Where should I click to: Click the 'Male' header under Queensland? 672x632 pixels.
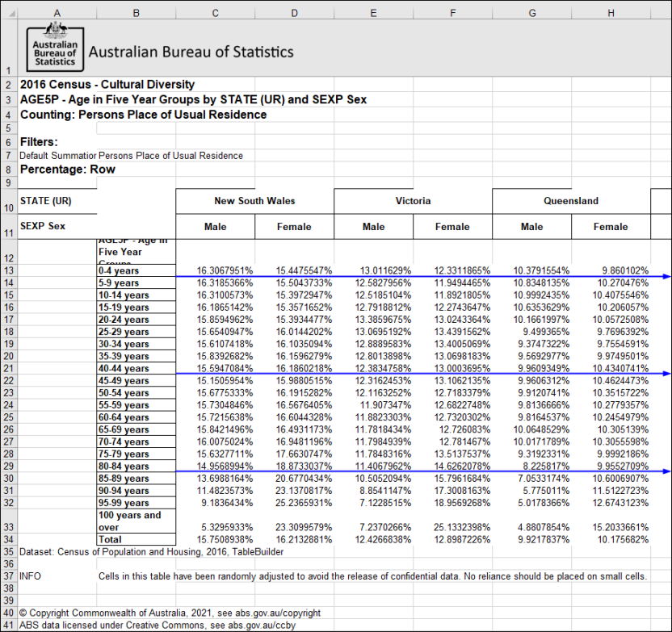pyautogui.click(x=531, y=227)
